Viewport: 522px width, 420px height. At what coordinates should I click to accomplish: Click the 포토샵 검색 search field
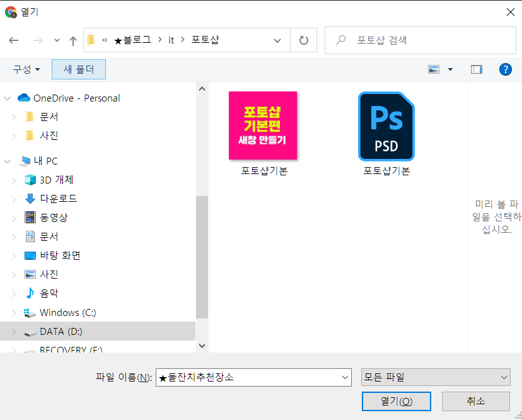click(420, 40)
